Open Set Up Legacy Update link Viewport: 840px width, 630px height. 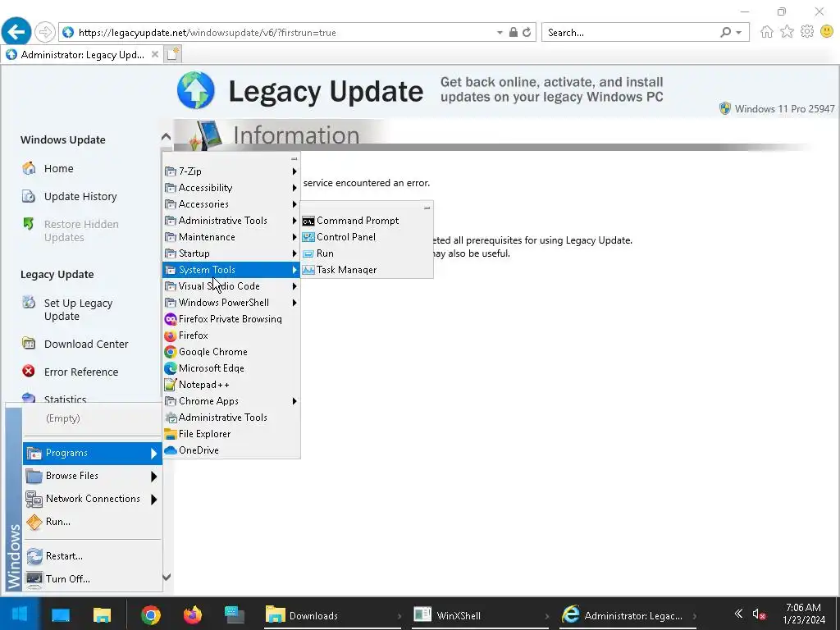(x=78, y=309)
